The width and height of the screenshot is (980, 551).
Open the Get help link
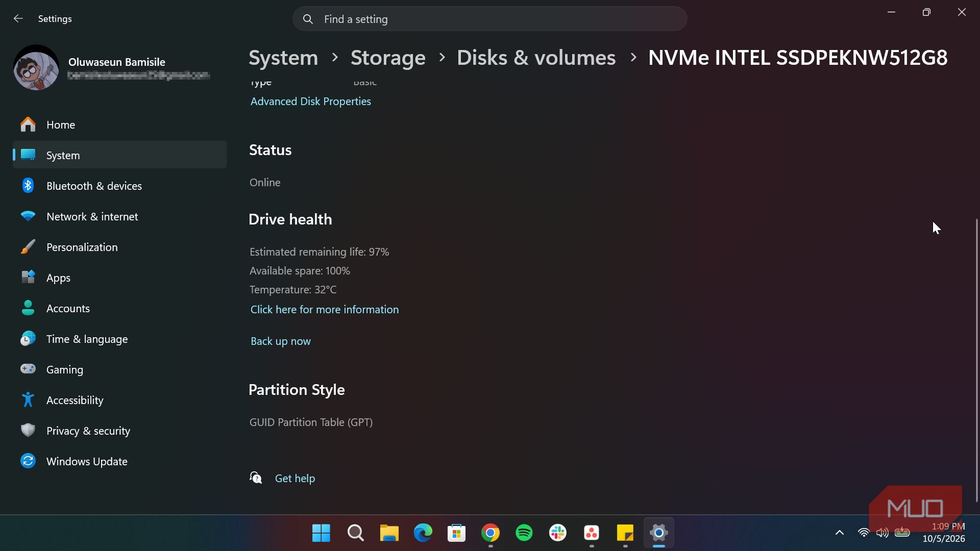tap(295, 479)
